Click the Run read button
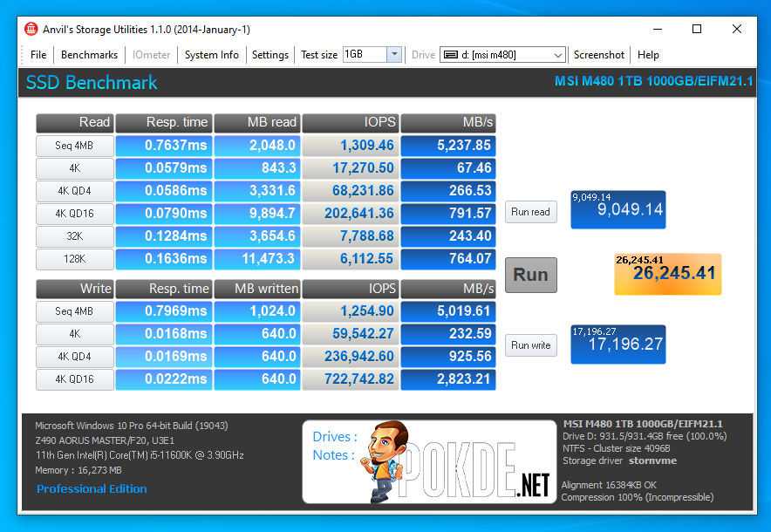771x532 pixels. pyautogui.click(x=530, y=212)
